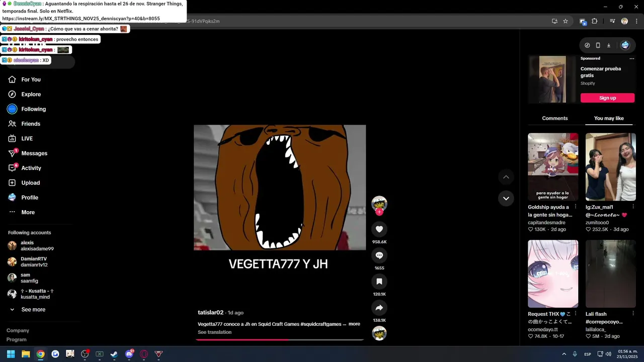The width and height of the screenshot is (644, 362).
Task: Save the video with the bookmark icon
Action: tap(379, 282)
